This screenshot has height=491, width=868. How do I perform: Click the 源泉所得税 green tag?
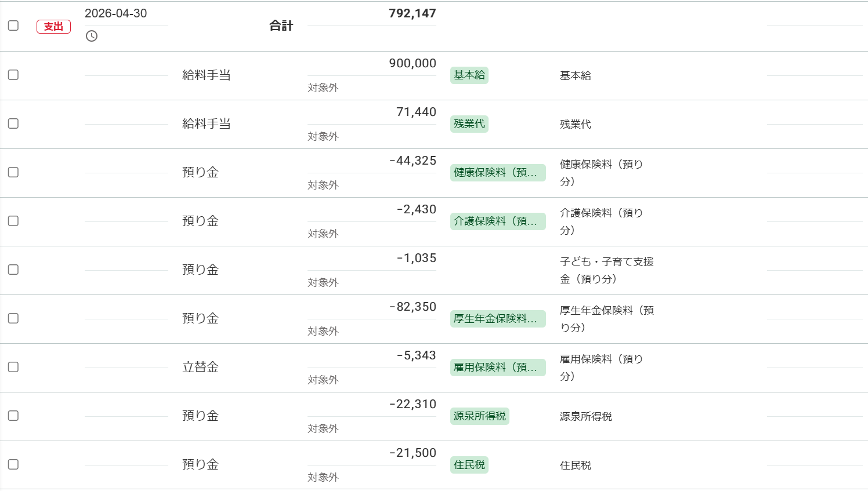pos(479,416)
